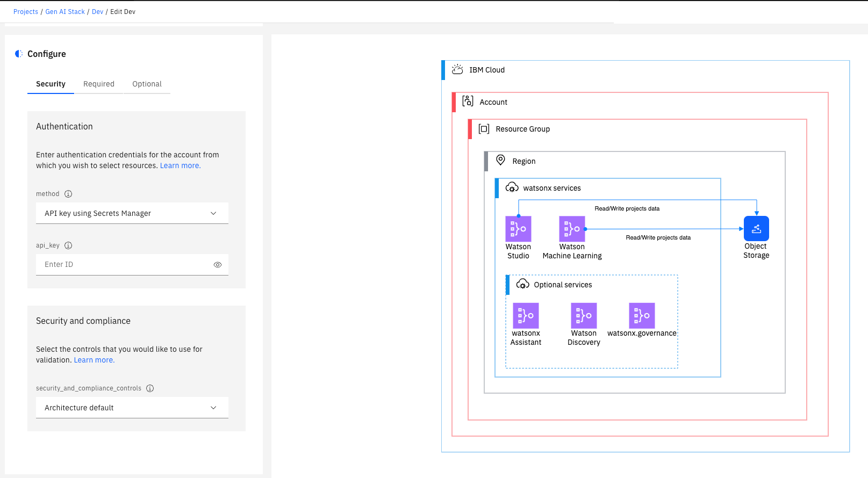868x478 pixels.
Task: Switch to the Security tab
Action: tap(51, 84)
